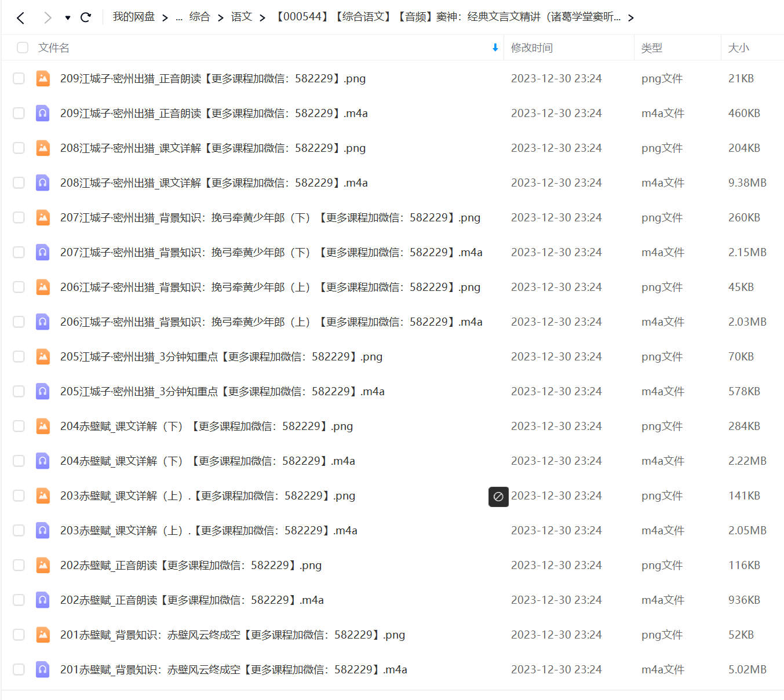
Task: Open the navigation history dropdown triangle
Action: (68, 18)
